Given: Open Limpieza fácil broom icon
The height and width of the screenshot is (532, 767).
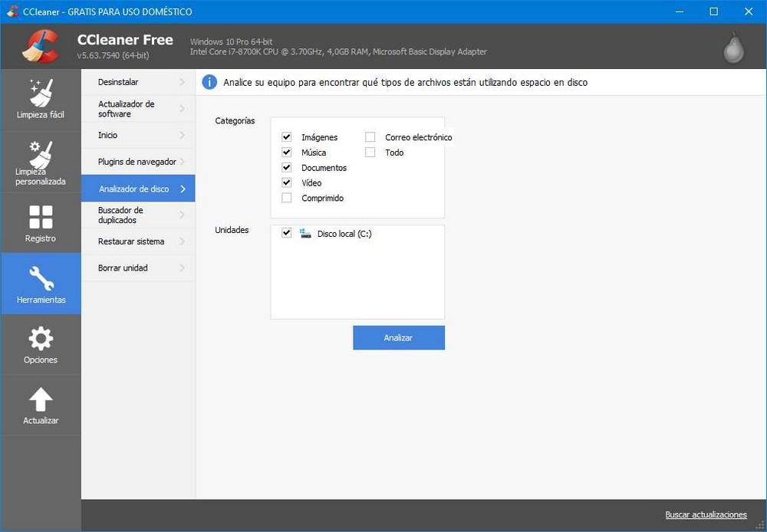Looking at the screenshot, I should (x=41, y=93).
